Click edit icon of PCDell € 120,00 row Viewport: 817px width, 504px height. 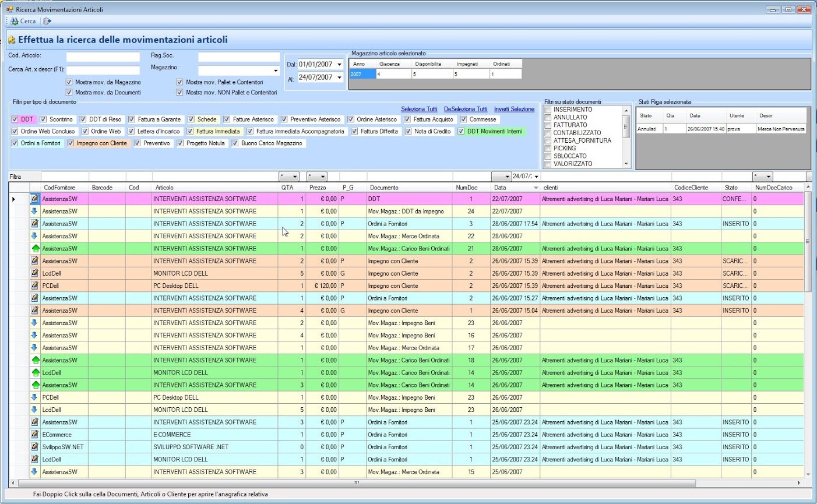[x=35, y=286]
